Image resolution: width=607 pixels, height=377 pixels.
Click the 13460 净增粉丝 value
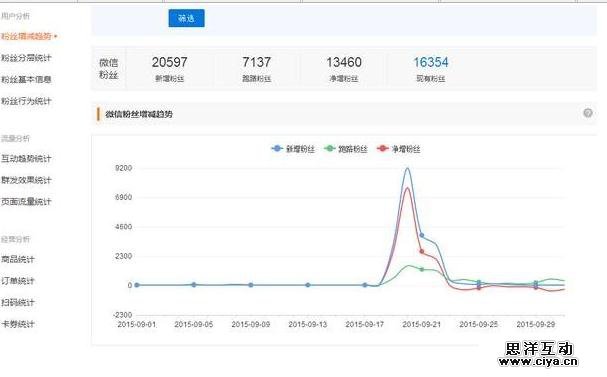[x=344, y=62]
